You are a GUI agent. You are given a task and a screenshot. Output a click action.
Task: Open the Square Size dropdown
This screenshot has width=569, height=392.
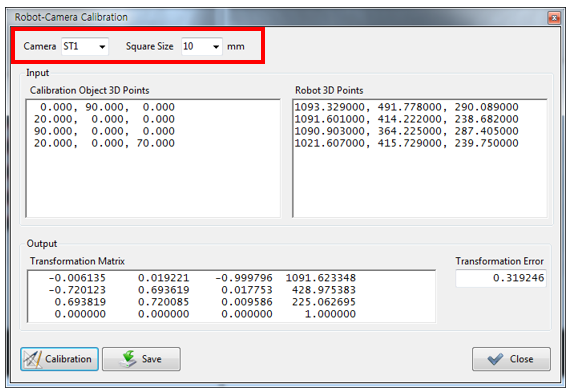pos(202,46)
